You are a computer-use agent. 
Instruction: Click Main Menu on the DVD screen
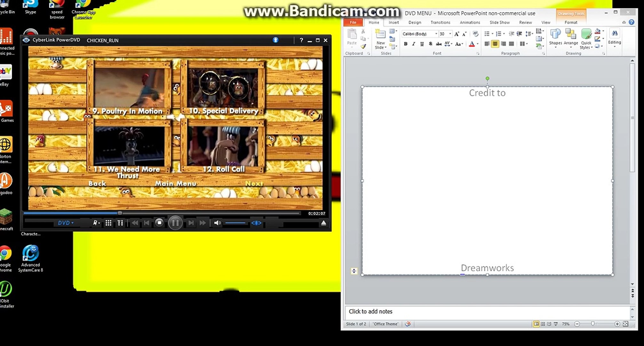click(175, 184)
